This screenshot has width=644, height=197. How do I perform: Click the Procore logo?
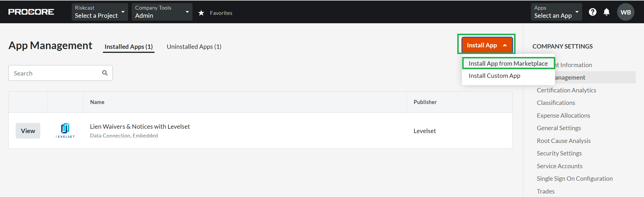(x=31, y=12)
